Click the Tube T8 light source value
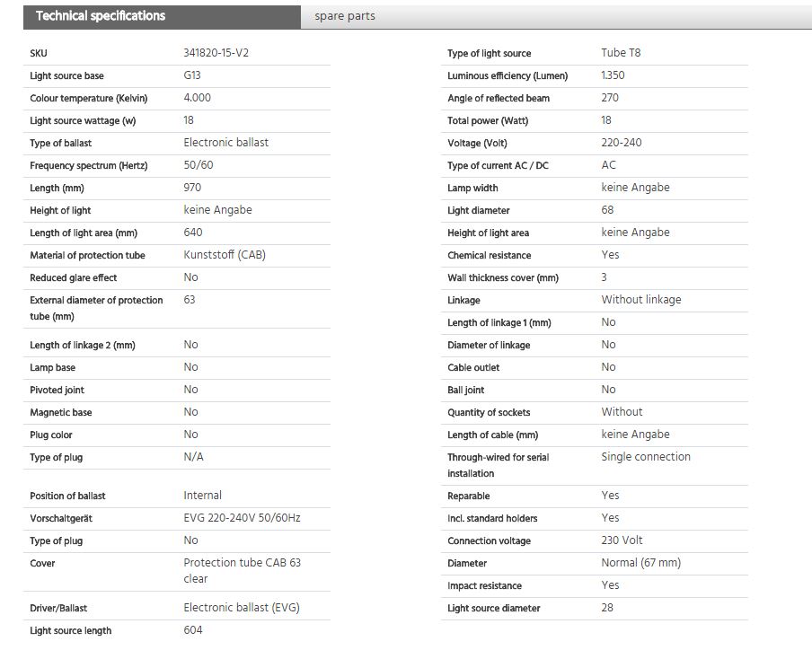The width and height of the screenshot is (812, 650). click(621, 53)
